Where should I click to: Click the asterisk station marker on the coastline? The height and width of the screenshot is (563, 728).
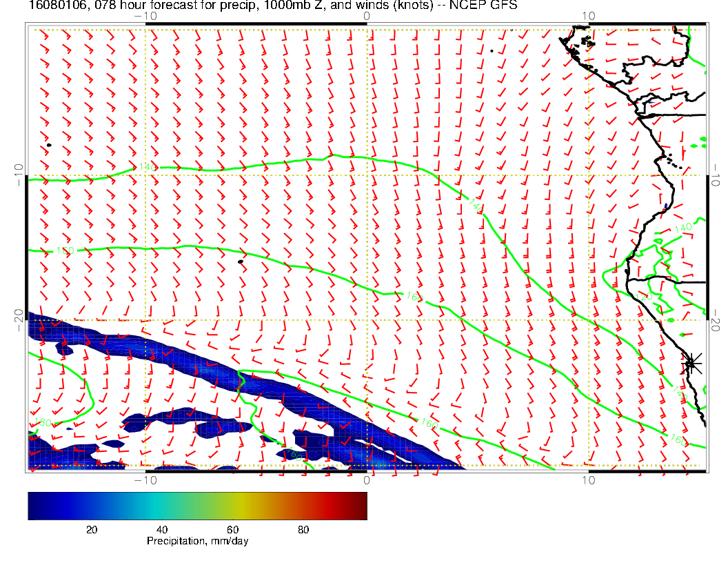(x=691, y=363)
